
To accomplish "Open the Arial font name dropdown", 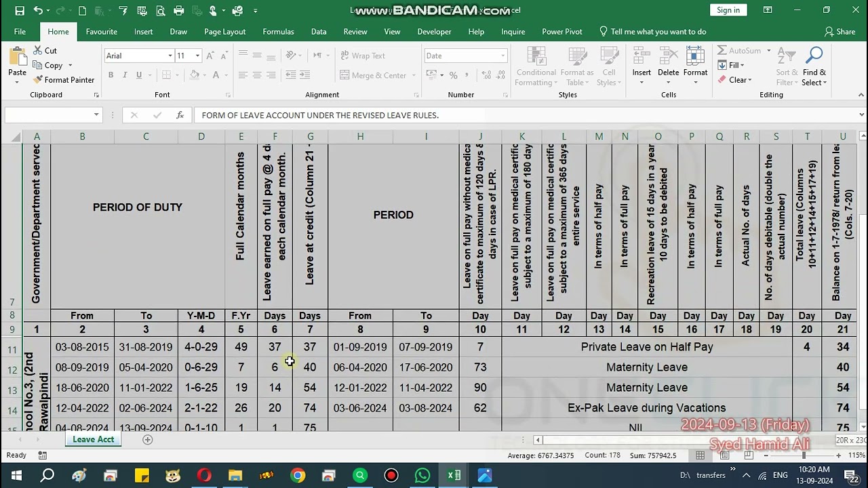I will tap(170, 56).
